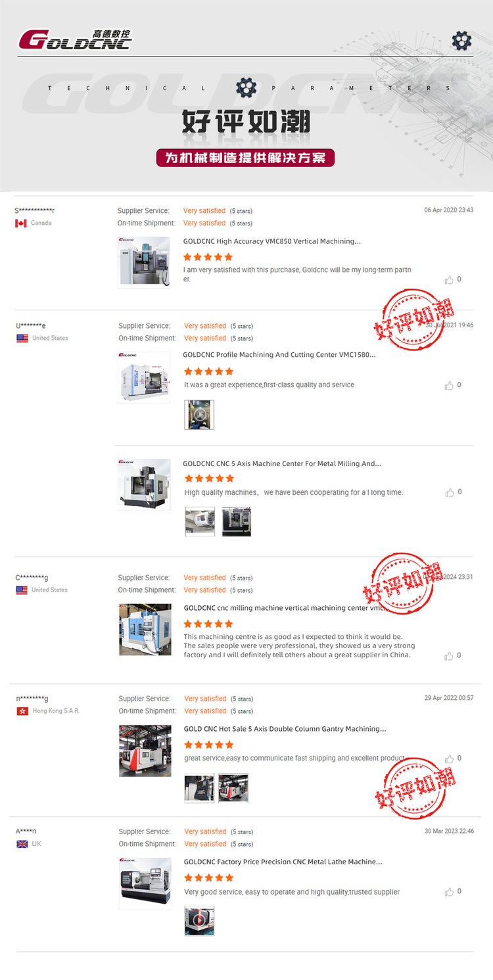Open the blue milling machine product thumbnail
Screen dimensions: 493x980
click(x=145, y=630)
